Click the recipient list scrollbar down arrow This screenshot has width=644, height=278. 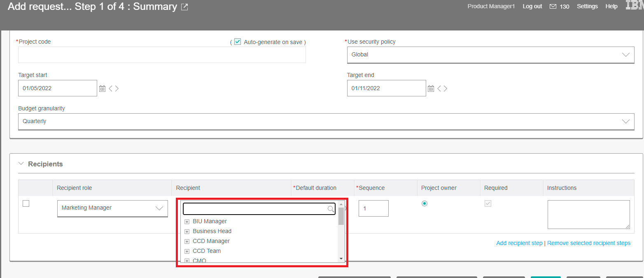[x=341, y=259]
